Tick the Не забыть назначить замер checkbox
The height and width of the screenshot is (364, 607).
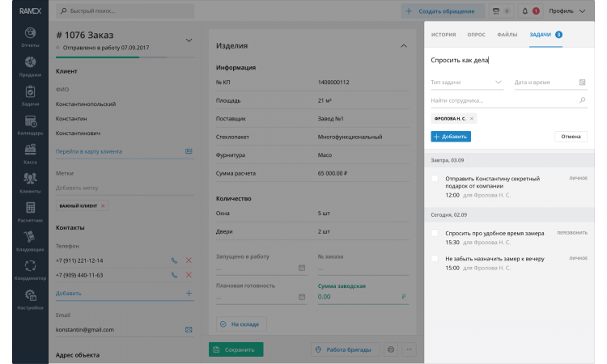point(435,259)
